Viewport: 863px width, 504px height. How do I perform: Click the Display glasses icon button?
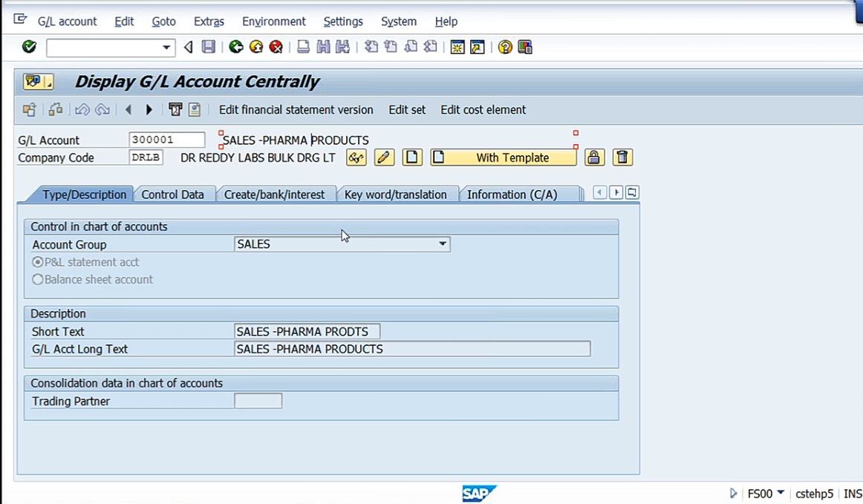pyautogui.click(x=356, y=157)
